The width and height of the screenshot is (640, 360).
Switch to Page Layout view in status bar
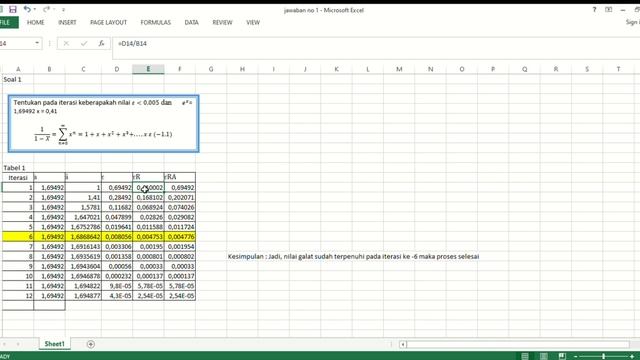543,356
